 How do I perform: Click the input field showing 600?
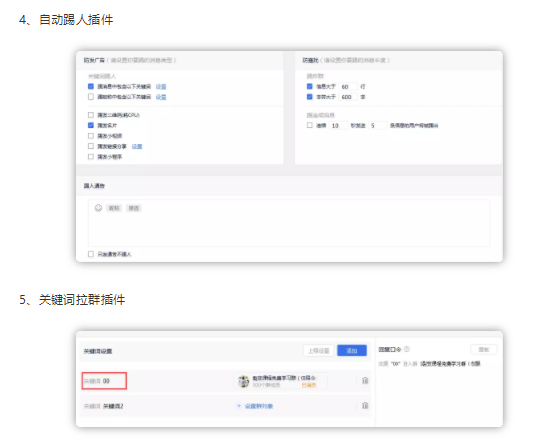[x=348, y=97]
